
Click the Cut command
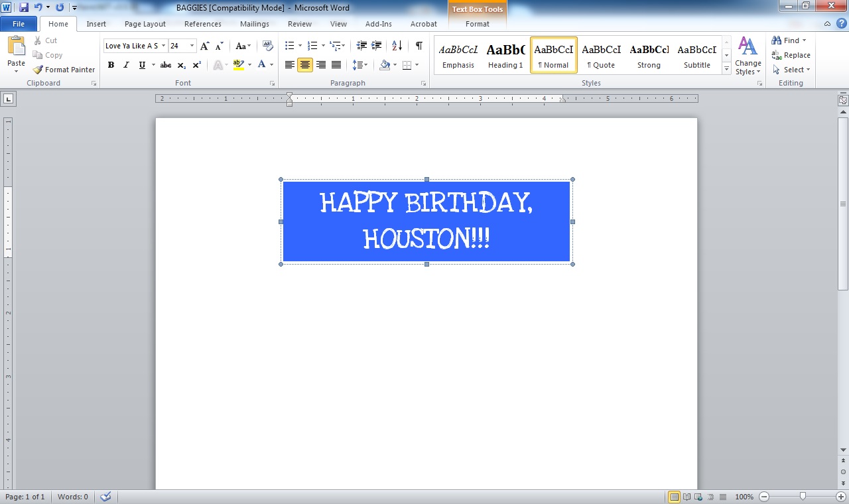point(46,40)
